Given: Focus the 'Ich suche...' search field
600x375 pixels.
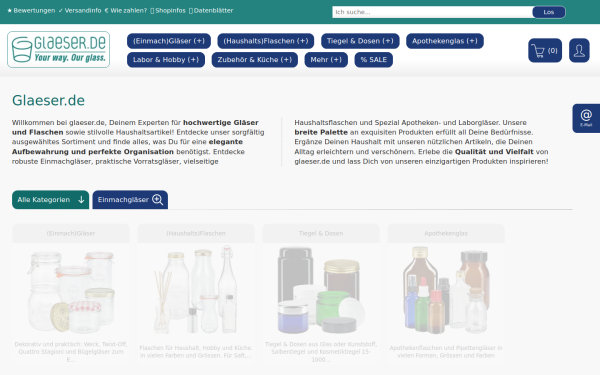Looking at the screenshot, I should [432, 12].
